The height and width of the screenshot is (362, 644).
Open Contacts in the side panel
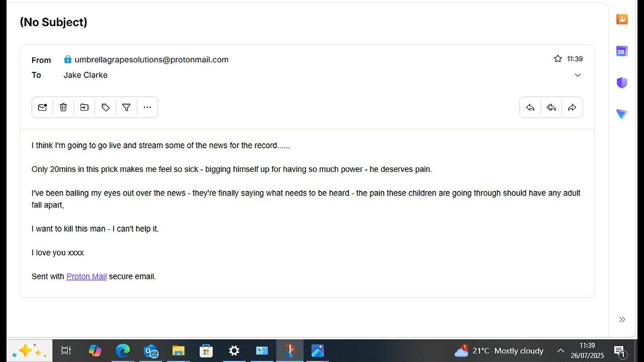coord(622,19)
